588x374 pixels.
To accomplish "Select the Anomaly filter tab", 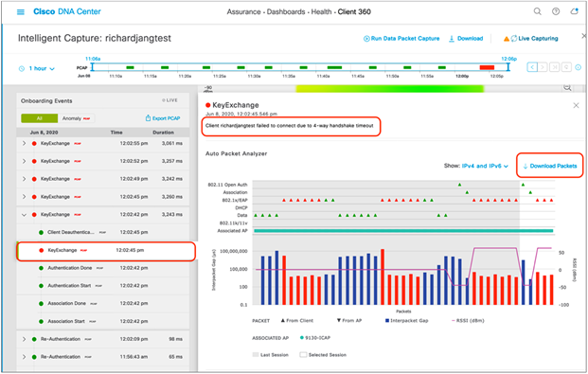I will coord(76,118).
